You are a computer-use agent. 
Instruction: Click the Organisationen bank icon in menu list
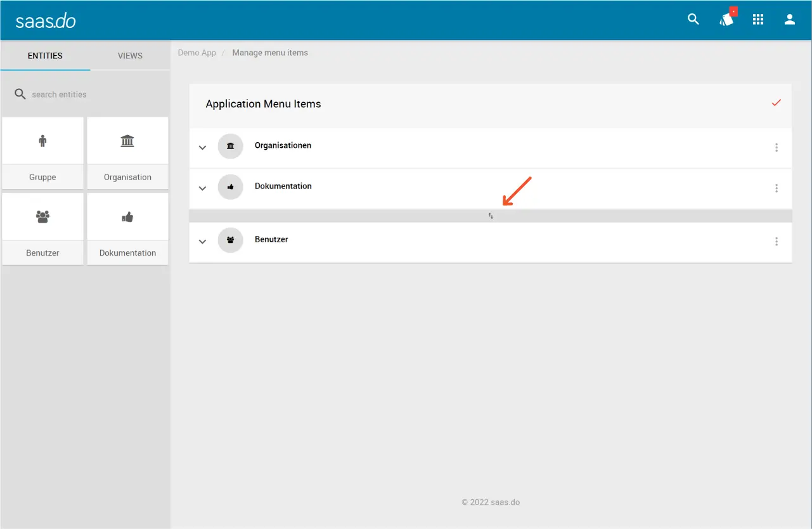[230, 147]
